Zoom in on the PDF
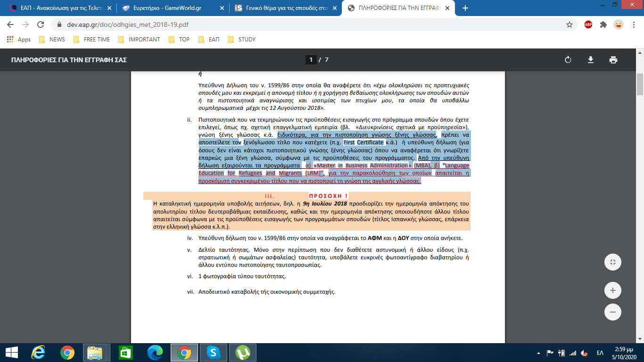Image resolution: width=644 pixels, height=362 pixels. [x=613, y=290]
